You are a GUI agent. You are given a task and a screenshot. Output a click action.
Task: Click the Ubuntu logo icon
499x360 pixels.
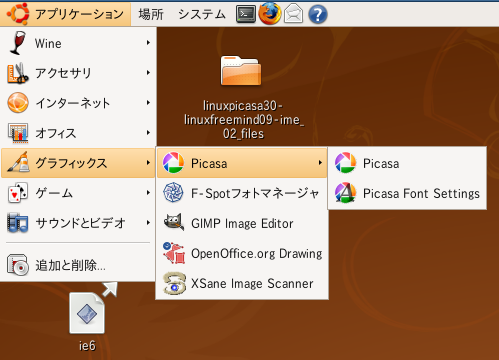(18, 14)
